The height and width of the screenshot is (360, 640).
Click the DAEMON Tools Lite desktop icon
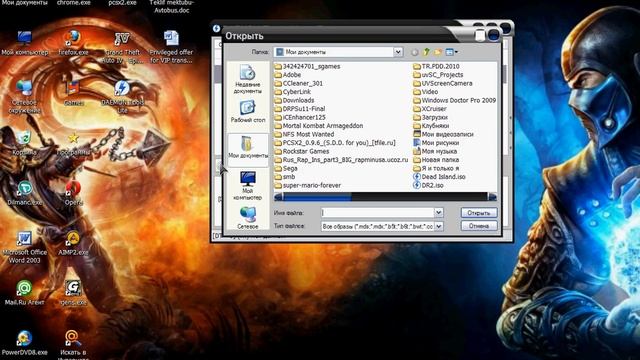point(122,97)
